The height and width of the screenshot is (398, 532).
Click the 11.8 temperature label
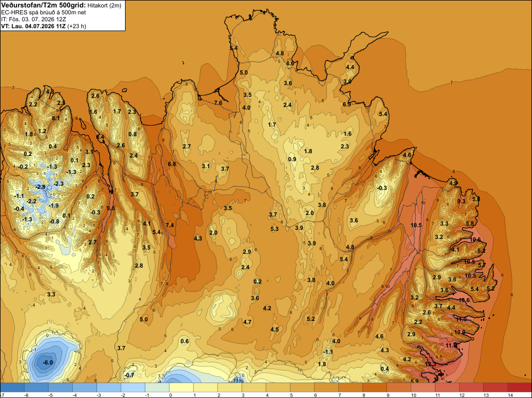[x=452, y=345]
